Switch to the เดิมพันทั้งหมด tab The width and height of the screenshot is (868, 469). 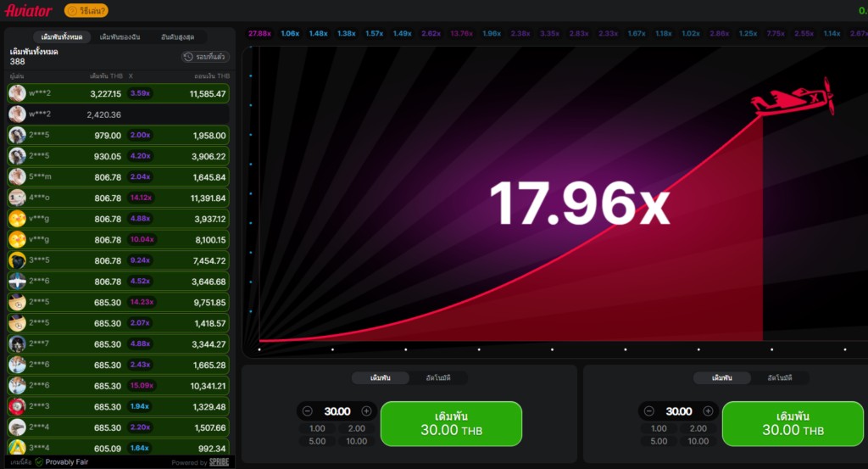coord(61,37)
